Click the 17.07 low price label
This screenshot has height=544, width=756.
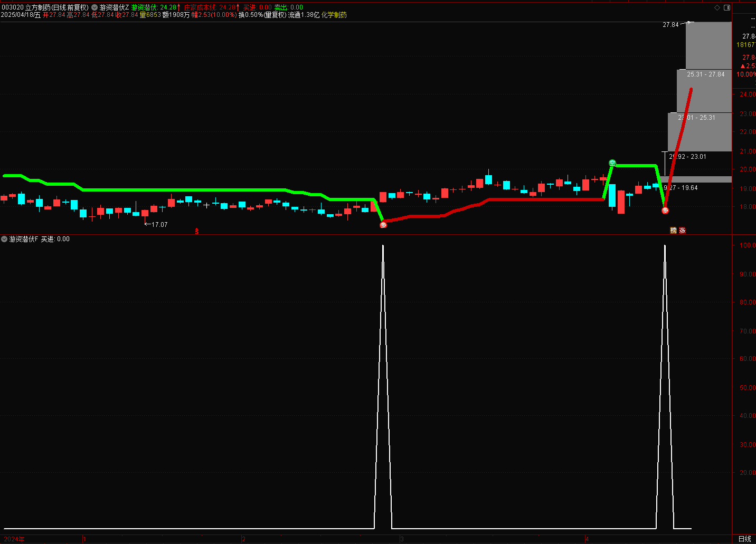click(x=159, y=225)
